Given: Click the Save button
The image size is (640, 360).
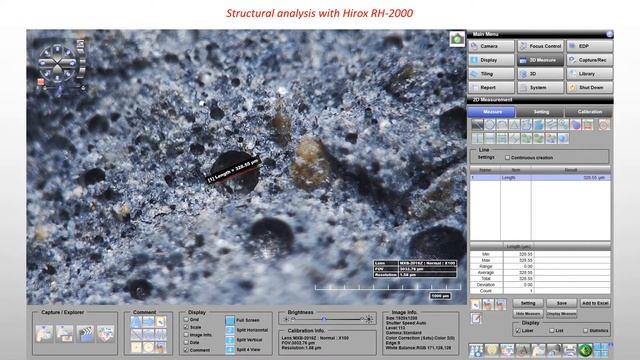Looking at the screenshot, I should coord(562,303).
